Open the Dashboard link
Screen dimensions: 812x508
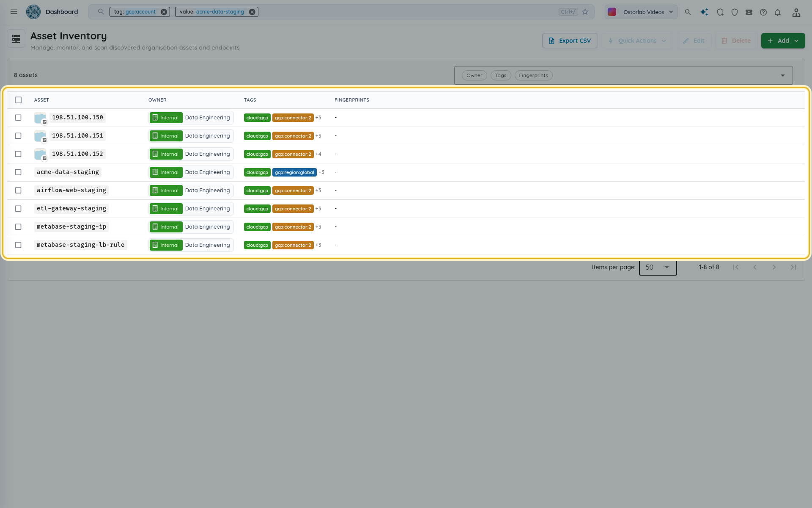(x=62, y=12)
